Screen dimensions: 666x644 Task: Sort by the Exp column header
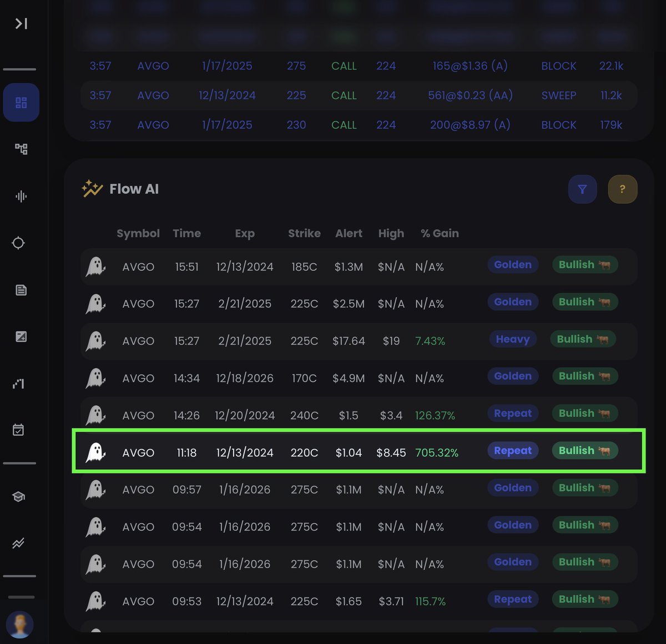[x=245, y=234]
